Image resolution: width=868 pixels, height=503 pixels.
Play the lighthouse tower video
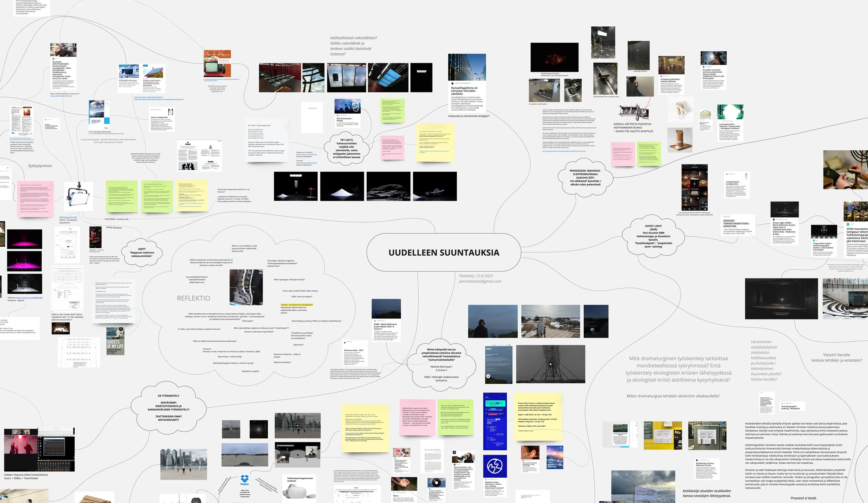(550, 364)
